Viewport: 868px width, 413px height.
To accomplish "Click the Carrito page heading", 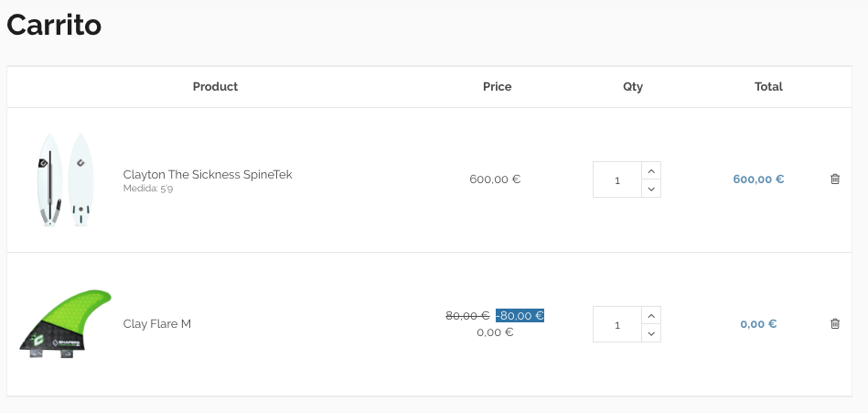I will click(54, 25).
